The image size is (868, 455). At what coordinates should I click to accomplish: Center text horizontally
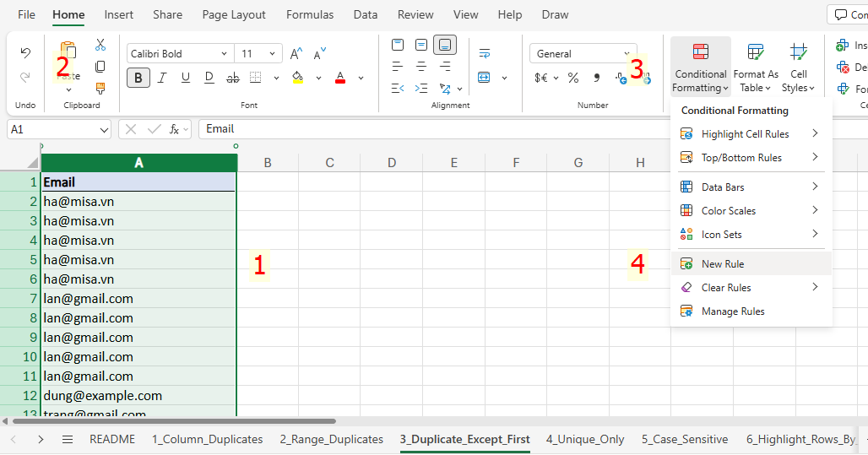tap(421, 67)
